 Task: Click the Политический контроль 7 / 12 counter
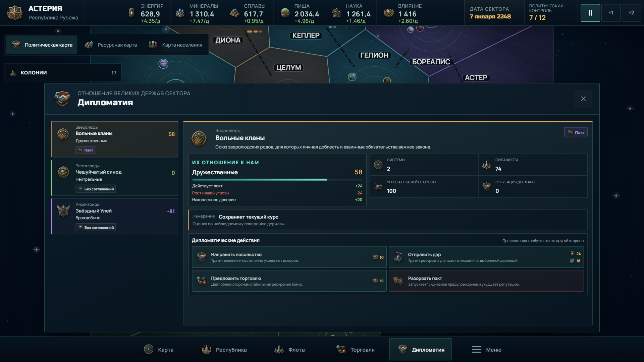tap(546, 13)
